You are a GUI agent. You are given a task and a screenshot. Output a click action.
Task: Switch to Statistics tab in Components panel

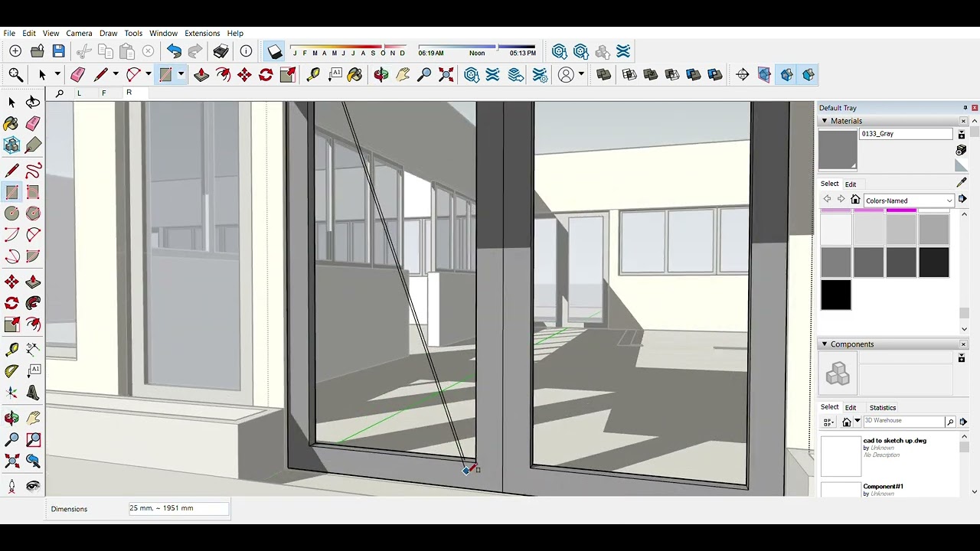(883, 408)
